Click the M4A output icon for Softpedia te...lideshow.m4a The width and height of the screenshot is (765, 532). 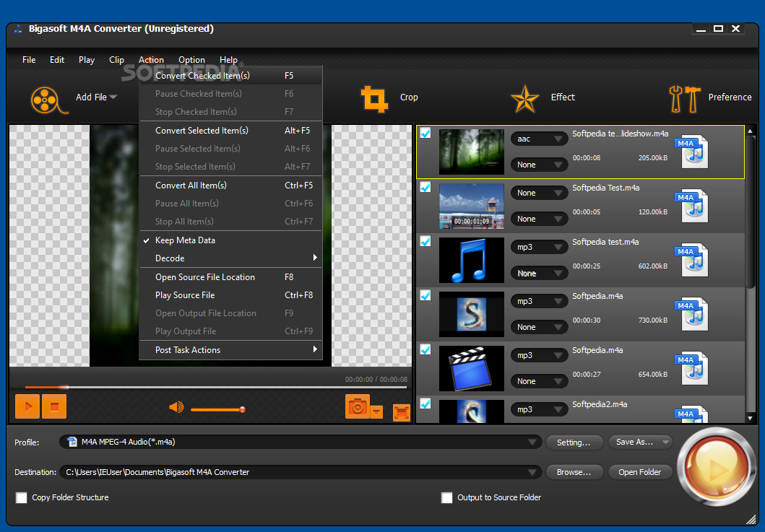click(692, 152)
